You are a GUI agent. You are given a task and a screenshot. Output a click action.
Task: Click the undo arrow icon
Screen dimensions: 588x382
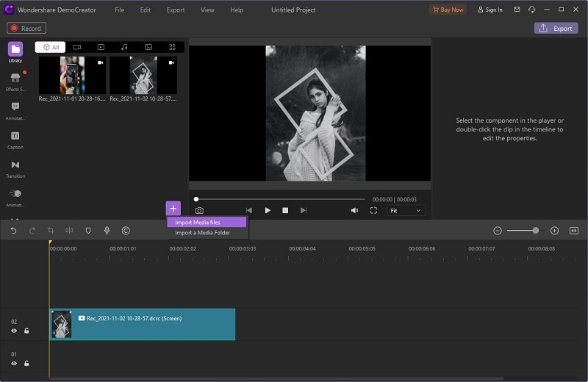[13, 231]
